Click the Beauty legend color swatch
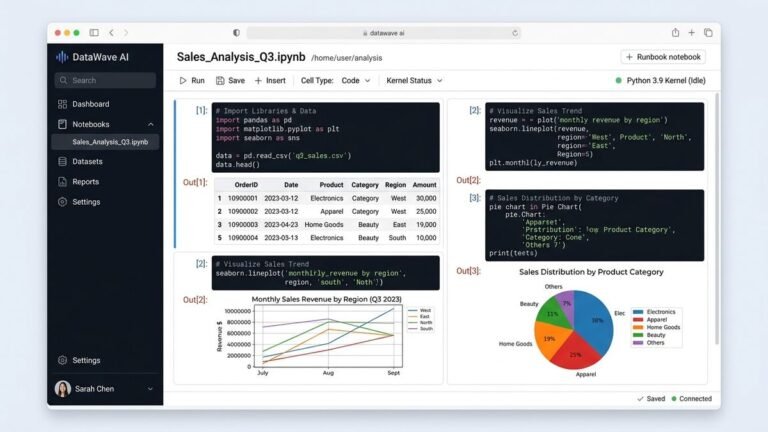Viewport: 768px width, 432px height. (638, 335)
